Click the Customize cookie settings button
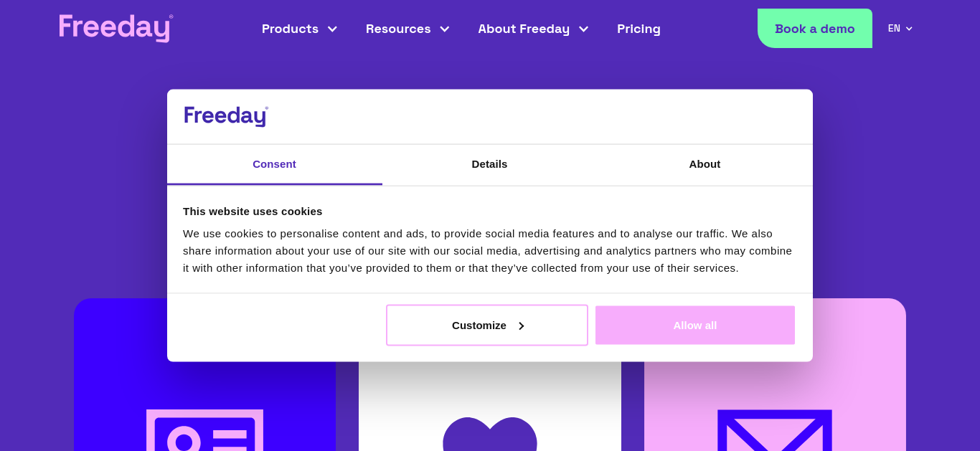The width and height of the screenshot is (980, 451). pyautogui.click(x=487, y=326)
